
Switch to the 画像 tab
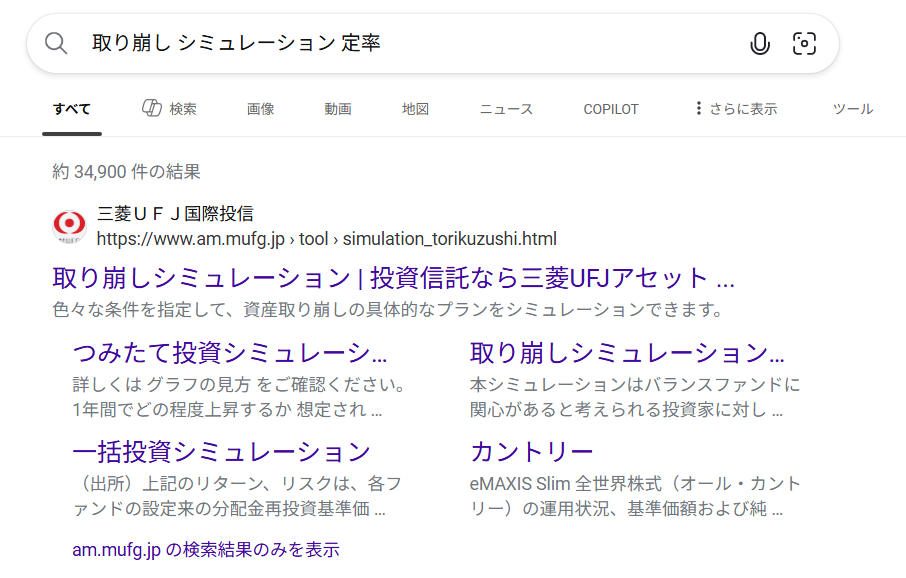pos(261,109)
